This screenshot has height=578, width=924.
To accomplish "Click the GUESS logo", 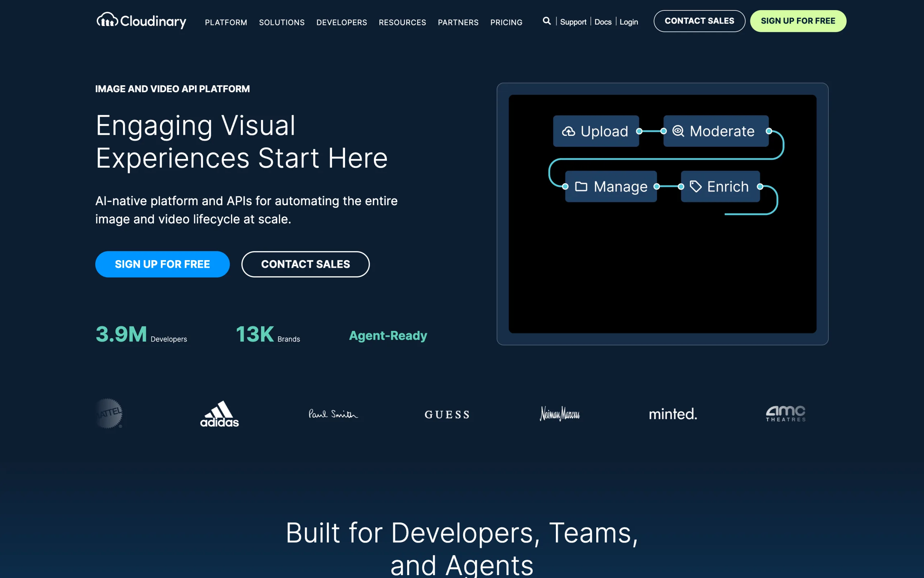I will (x=447, y=414).
